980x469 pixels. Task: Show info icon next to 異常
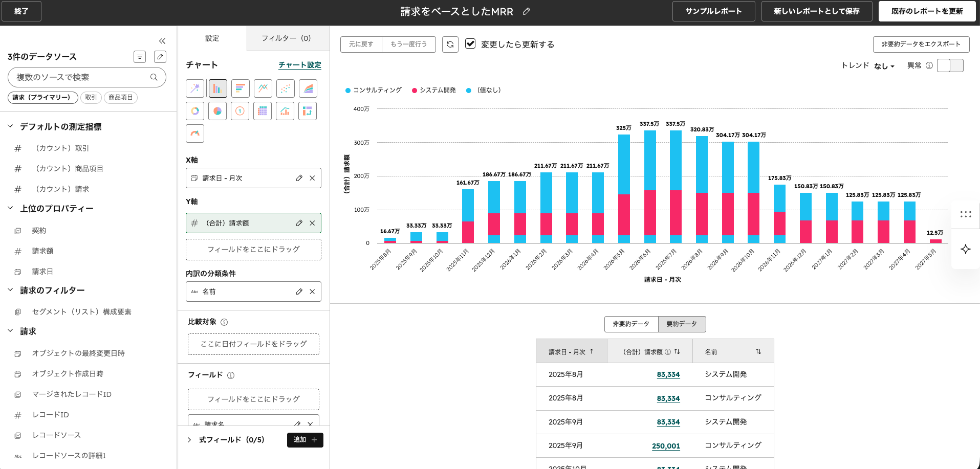pyautogui.click(x=929, y=65)
